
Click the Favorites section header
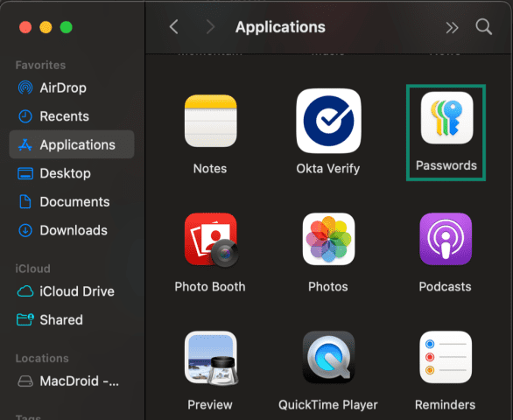(40, 65)
